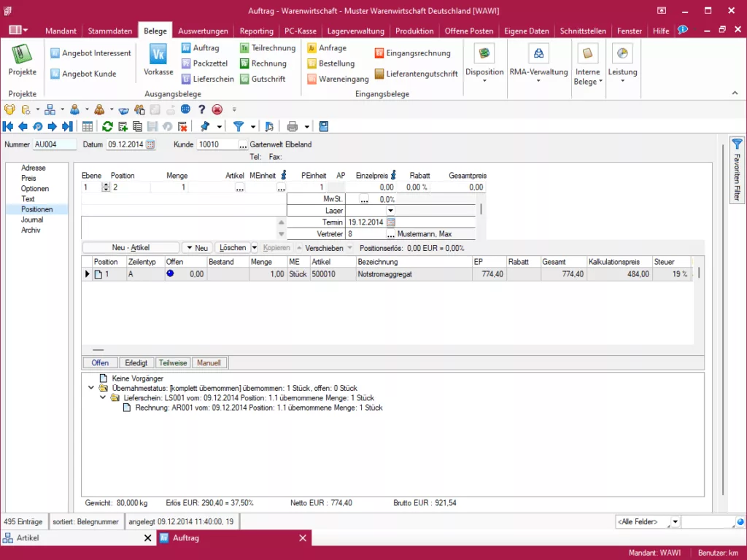Select Journal in the left navigation

pos(32,219)
